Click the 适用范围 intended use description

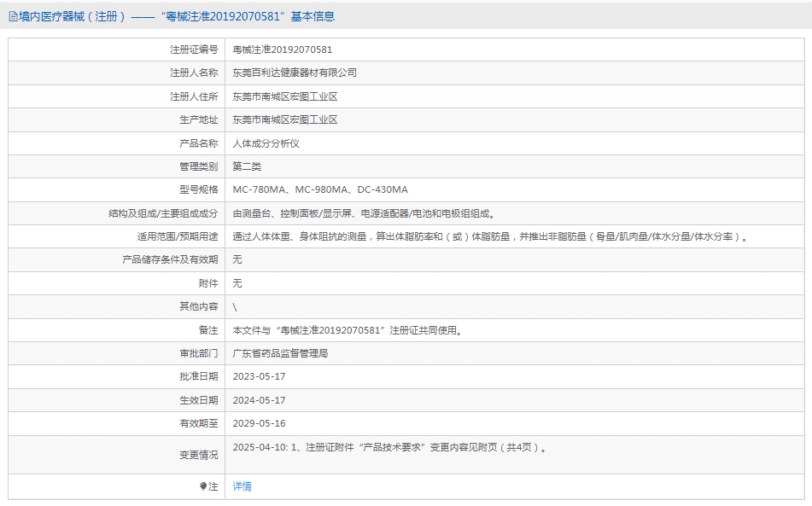[490, 236]
